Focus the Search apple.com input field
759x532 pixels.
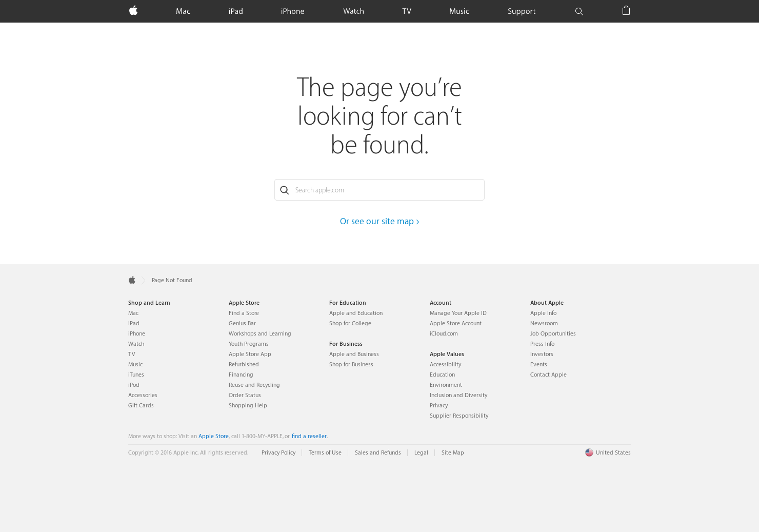click(x=379, y=190)
